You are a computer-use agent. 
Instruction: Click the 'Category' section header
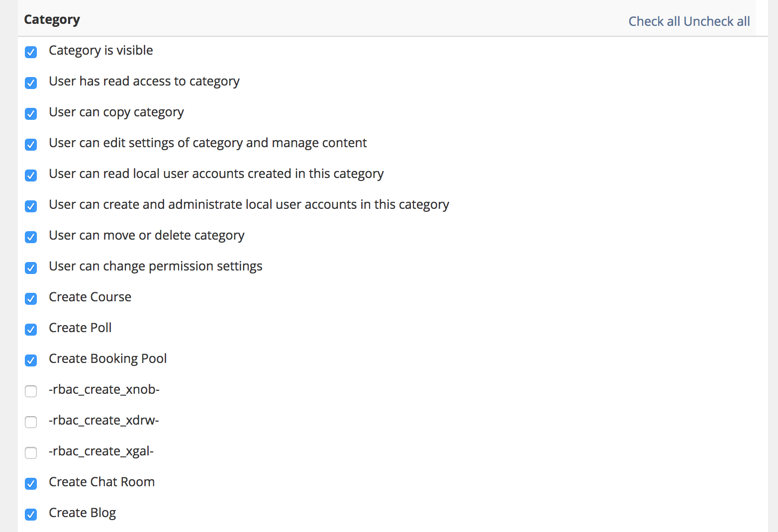52,19
